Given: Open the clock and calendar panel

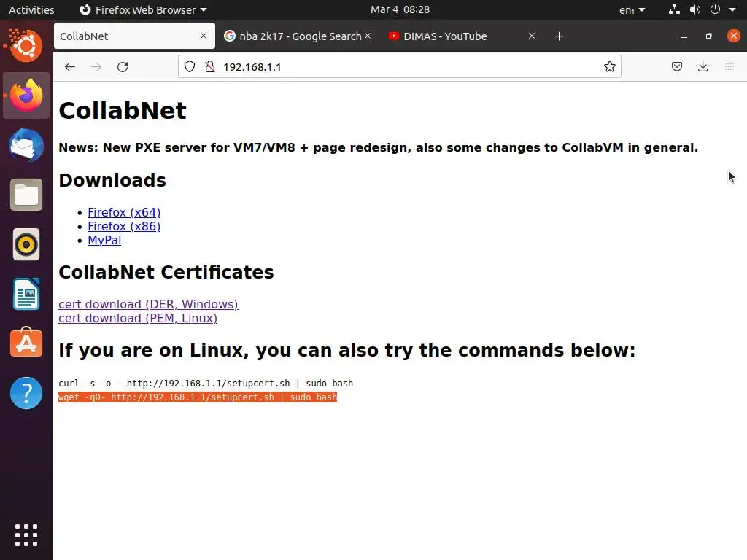Looking at the screenshot, I should [x=400, y=9].
